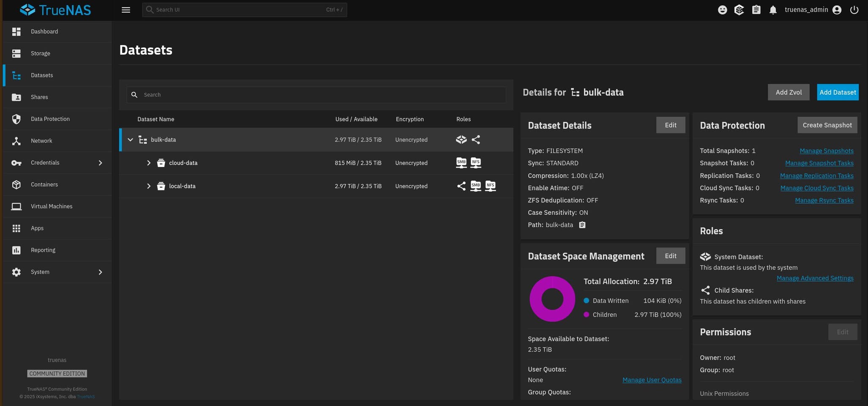Open Manage Cloud Sync Tasks link

[817, 188]
